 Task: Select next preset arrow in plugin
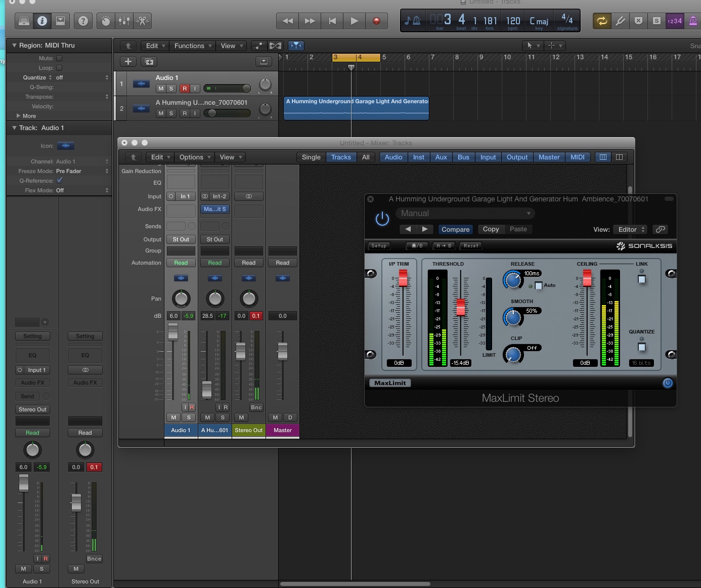pyautogui.click(x=425, y=229)
